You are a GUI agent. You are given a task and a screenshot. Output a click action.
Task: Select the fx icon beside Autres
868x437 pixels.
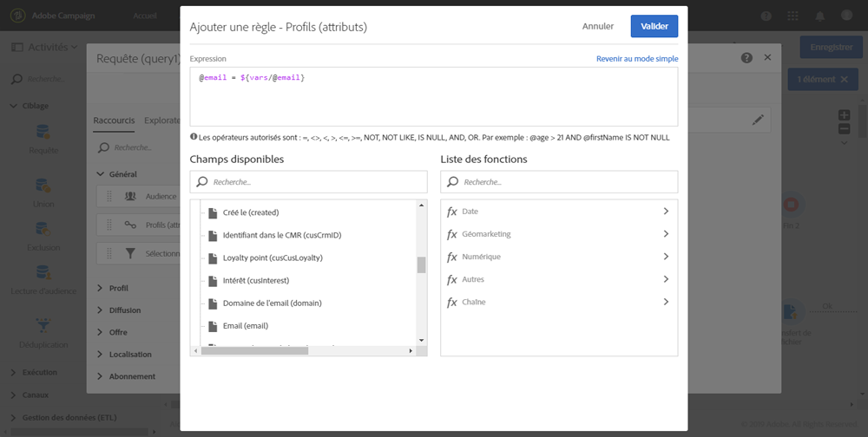click(452, 279)
